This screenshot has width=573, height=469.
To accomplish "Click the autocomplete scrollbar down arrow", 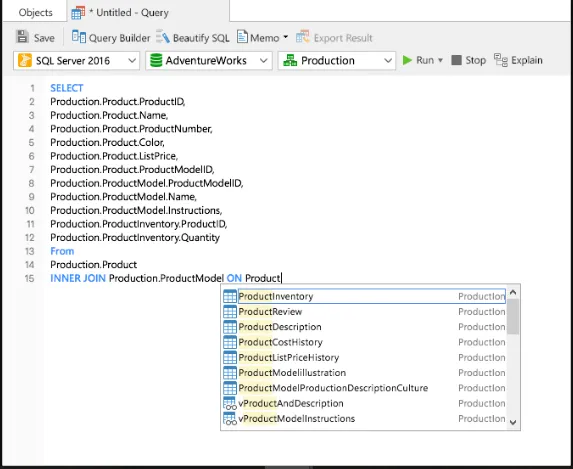I will point(513,422).
